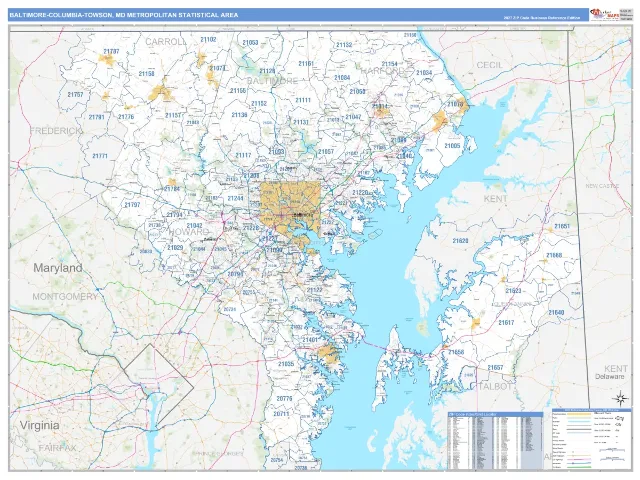
Task: Select ZIP code 21157 label
Action: click(173, 116)
